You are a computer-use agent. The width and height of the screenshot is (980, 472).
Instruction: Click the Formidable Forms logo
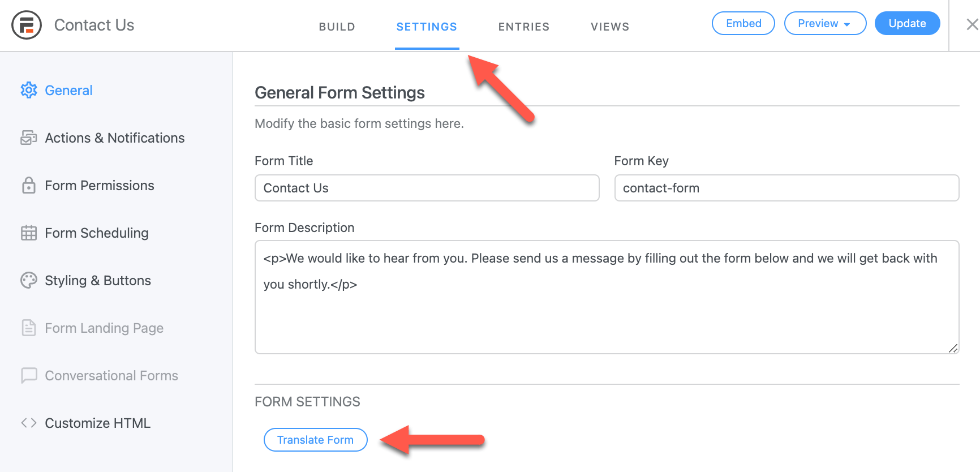[x=27, y=25]
